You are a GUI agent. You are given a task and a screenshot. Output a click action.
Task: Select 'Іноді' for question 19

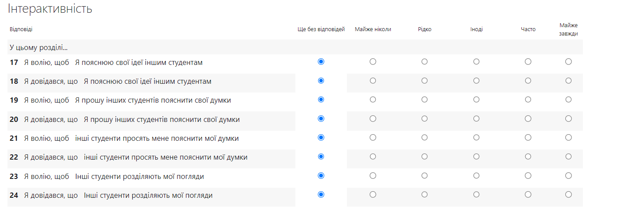(x=477, y=100)
